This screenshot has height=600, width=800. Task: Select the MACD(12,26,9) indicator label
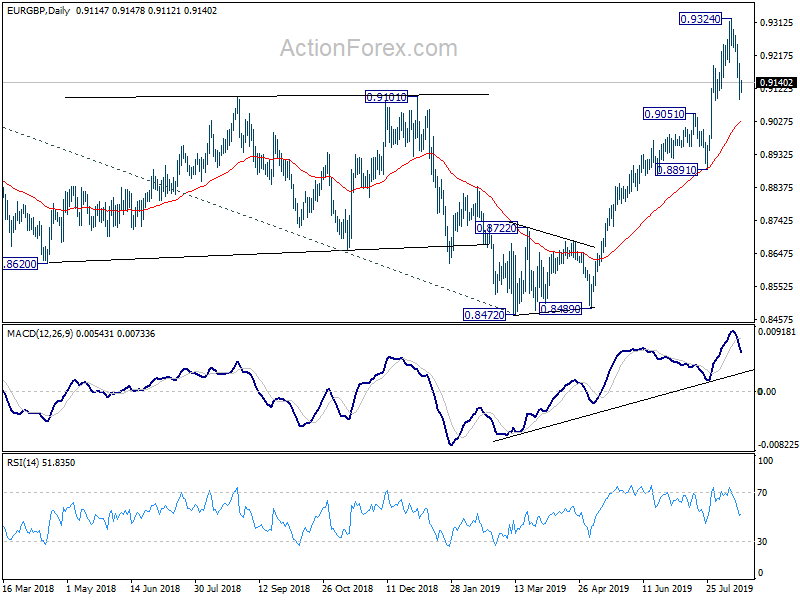coord(40,334)
